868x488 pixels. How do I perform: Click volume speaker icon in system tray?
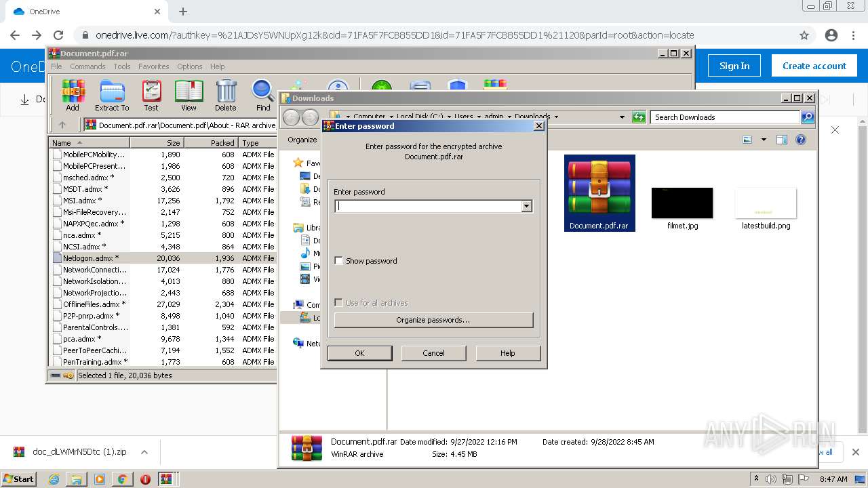(x=770, y=479)
